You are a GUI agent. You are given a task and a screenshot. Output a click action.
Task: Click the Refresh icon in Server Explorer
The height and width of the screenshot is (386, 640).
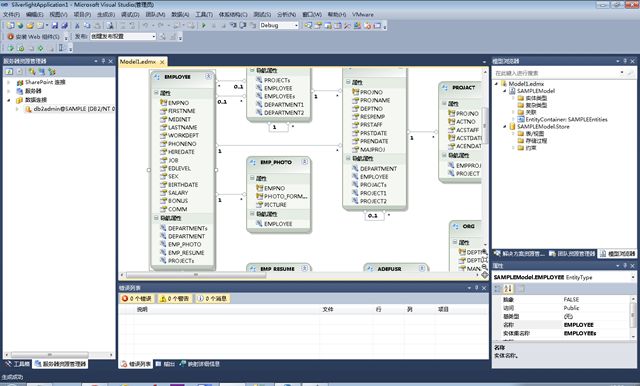pos(9,71)
